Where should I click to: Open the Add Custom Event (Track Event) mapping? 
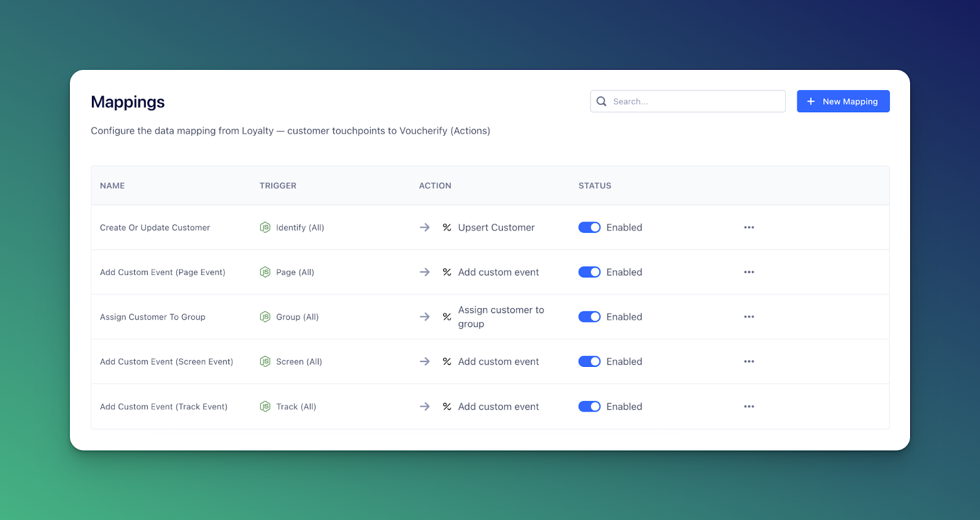(164, 407)
